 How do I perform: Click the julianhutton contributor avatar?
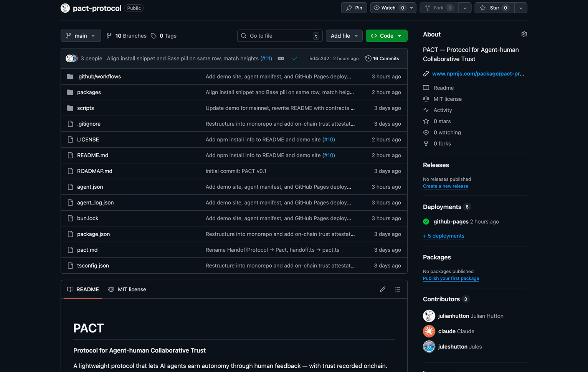(429, 316)
